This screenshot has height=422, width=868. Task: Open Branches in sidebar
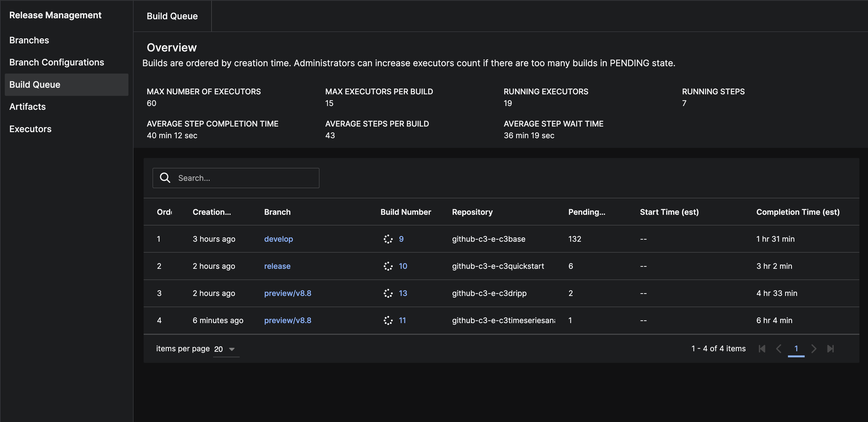[x=29, y=40]
